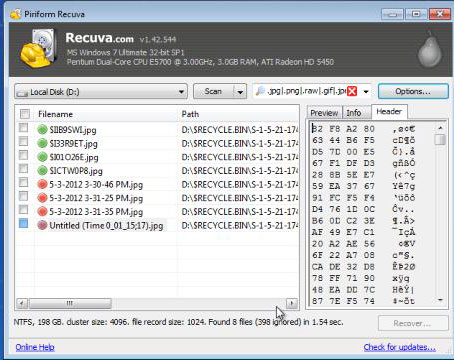Sort by the Path column header

(x=238, y=114)
